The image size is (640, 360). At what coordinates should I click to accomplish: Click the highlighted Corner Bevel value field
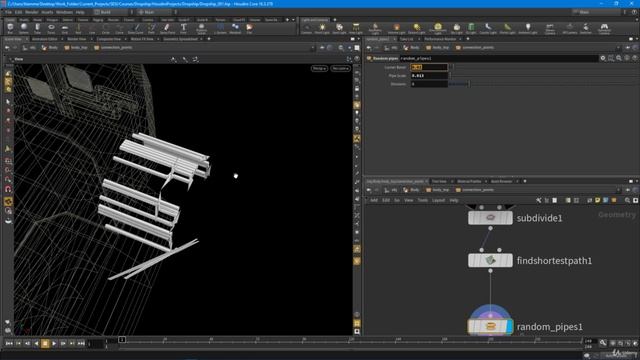(429, 67)
